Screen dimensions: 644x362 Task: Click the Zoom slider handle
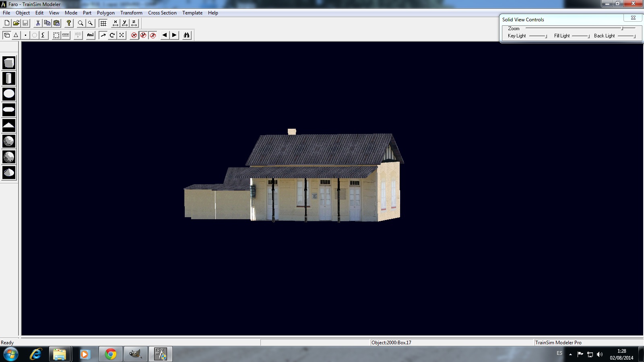pyautogui.click(x=622, y=28)
